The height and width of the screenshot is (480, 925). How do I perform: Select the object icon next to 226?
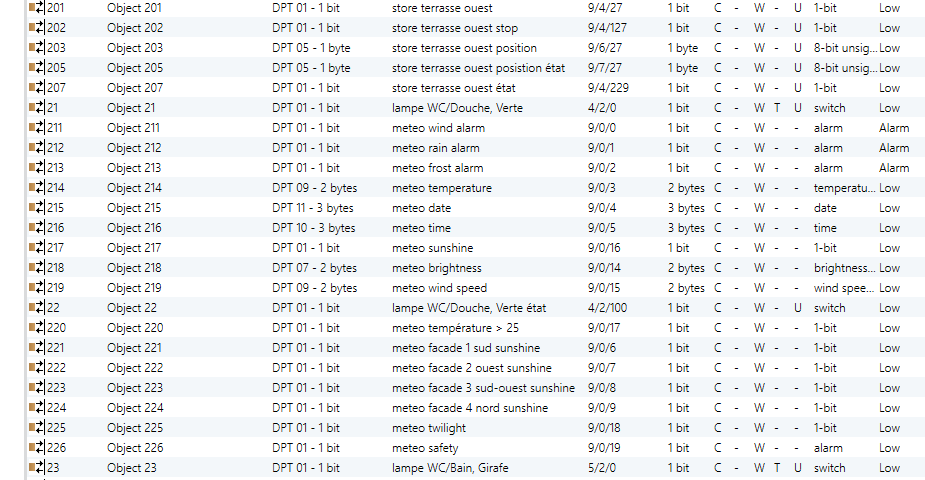click(x=37, y=448)
